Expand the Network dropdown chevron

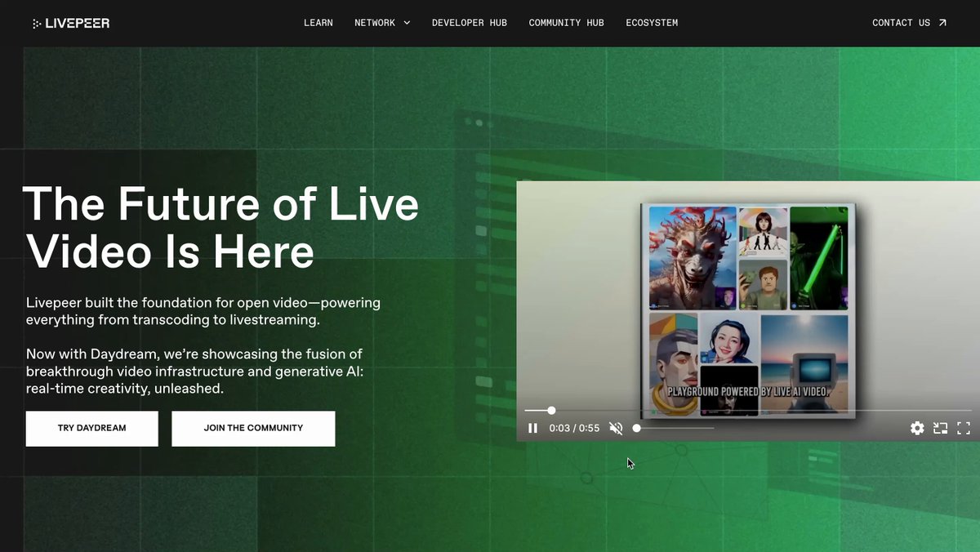407,23
